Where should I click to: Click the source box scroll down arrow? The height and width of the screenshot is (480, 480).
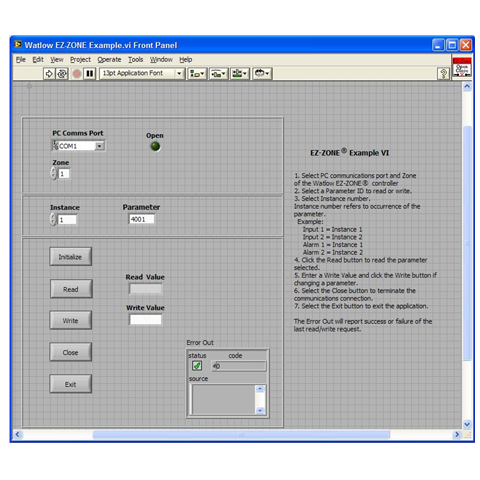tap(260, 410)
